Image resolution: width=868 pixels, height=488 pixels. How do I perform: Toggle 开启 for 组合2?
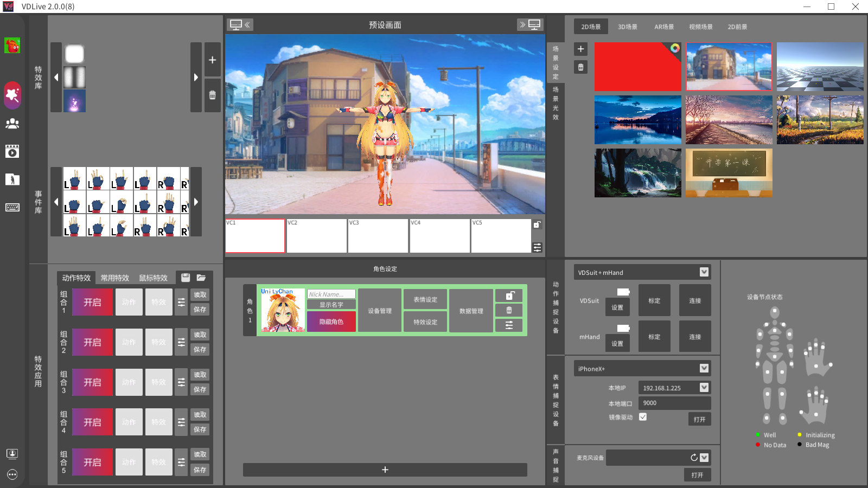click(x=92, y=342)
